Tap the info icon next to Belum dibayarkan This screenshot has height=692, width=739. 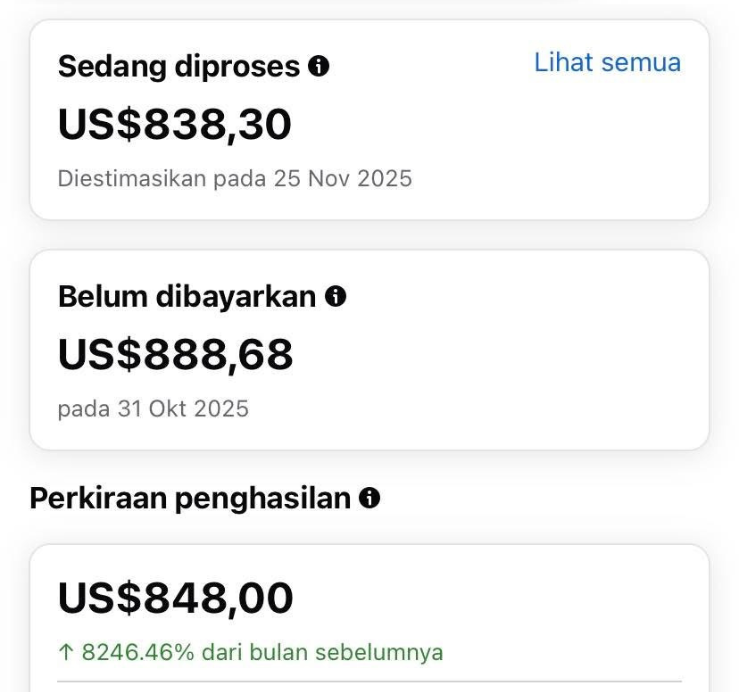point(337,296)
